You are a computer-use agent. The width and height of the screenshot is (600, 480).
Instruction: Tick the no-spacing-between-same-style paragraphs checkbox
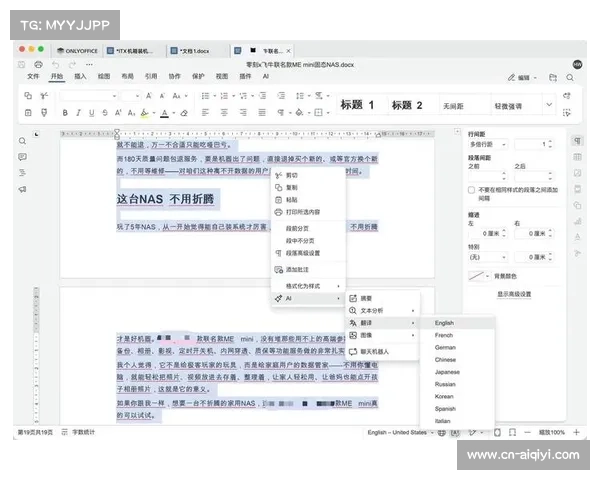pyautogui.click(x=471, y=190)
